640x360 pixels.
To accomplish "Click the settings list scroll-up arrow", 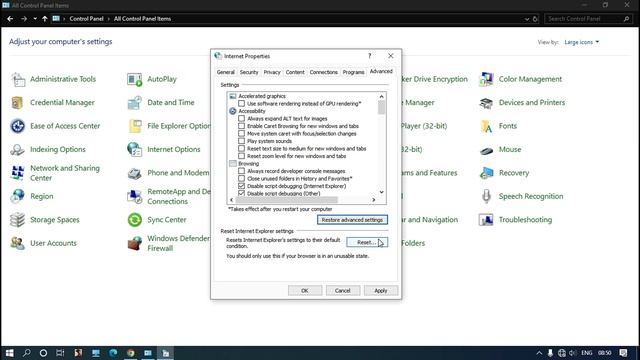I will point(382,96).
